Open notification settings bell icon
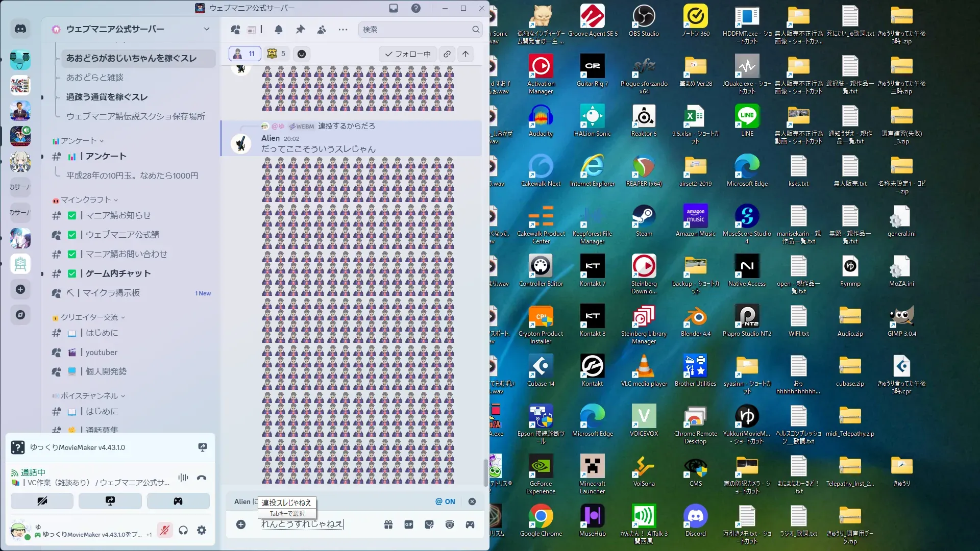Image resolution: width=980 pixels, height=551 pixels. 279,30
